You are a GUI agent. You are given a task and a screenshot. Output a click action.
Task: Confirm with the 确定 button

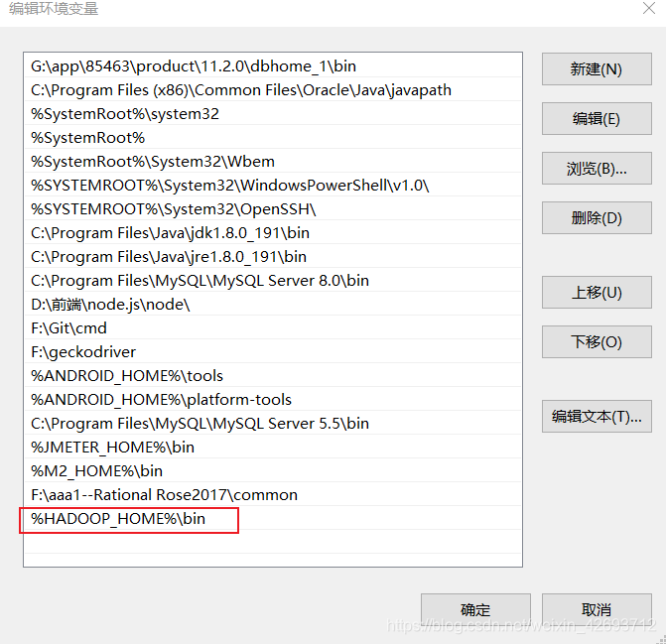475,609
